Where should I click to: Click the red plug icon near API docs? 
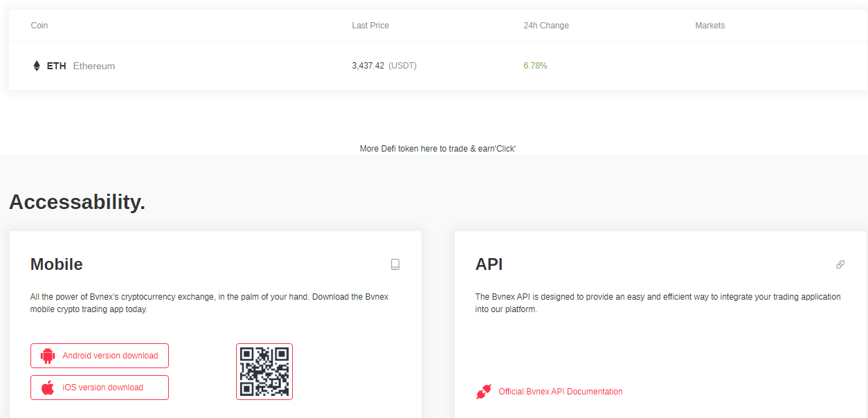pyautogui.click(x=483, y=392)
